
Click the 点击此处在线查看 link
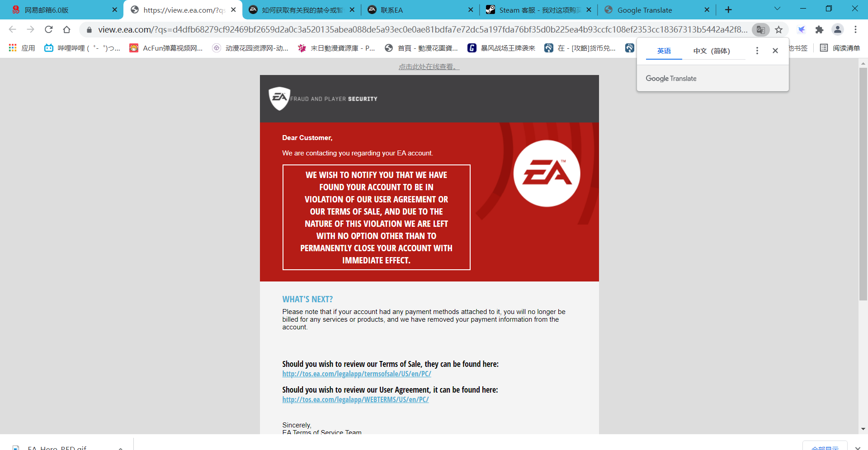coord(429,67)
